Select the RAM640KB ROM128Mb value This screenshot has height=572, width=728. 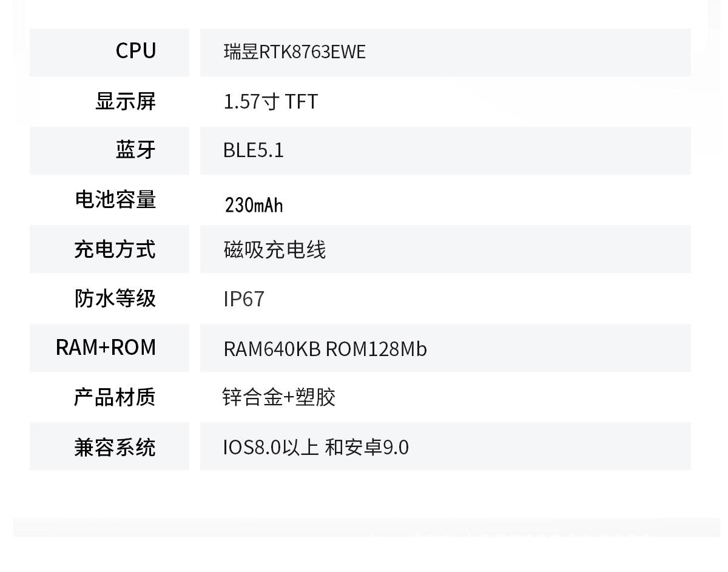pos(325,349)
